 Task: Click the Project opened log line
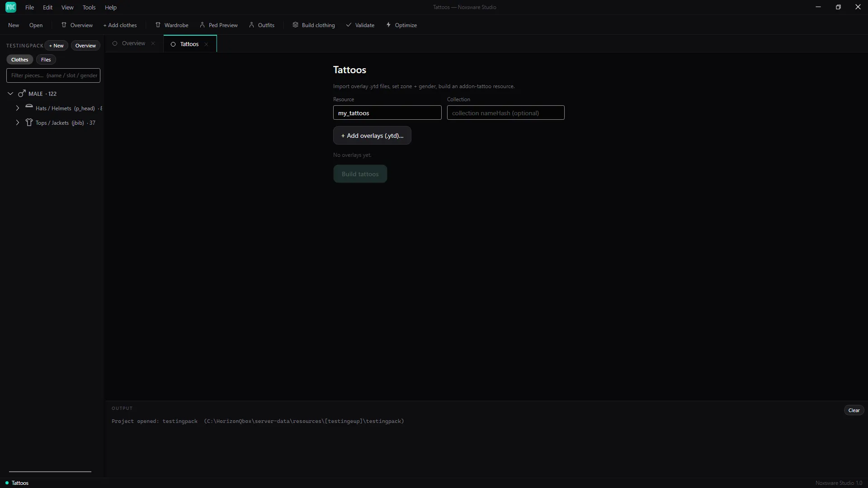pos(258,421)
